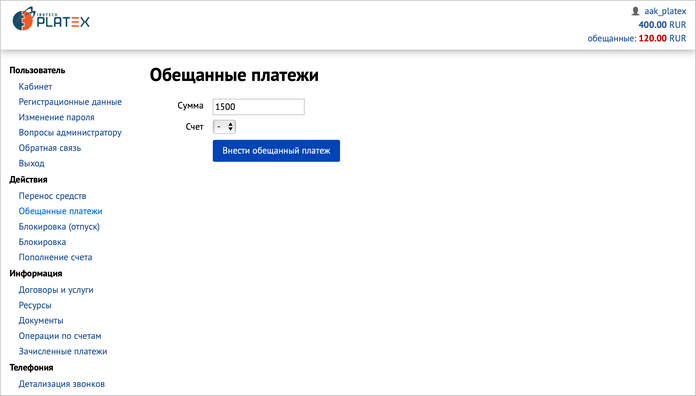Open Блокировка (отпуск)

(59, 226)
